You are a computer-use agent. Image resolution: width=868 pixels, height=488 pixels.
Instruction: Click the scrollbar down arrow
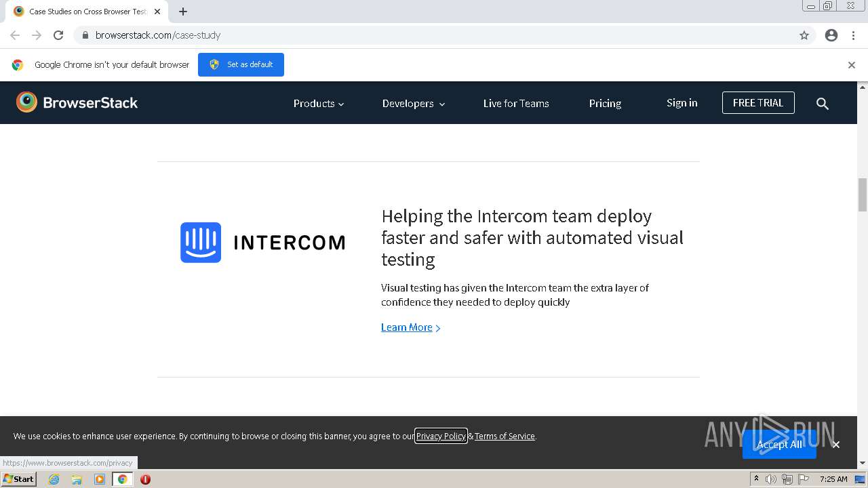(x=863, y=464)
